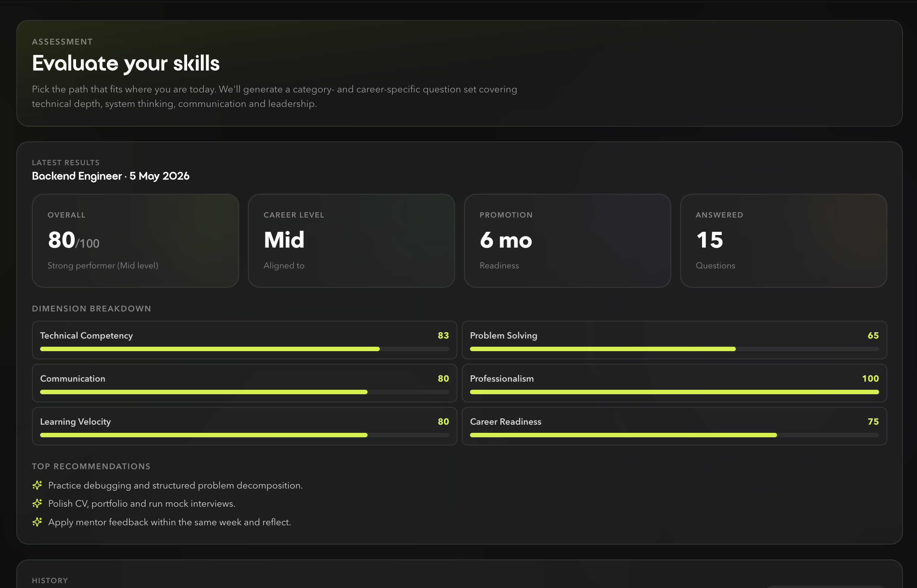Click the Professionalism progress bar

click(675, 392)
